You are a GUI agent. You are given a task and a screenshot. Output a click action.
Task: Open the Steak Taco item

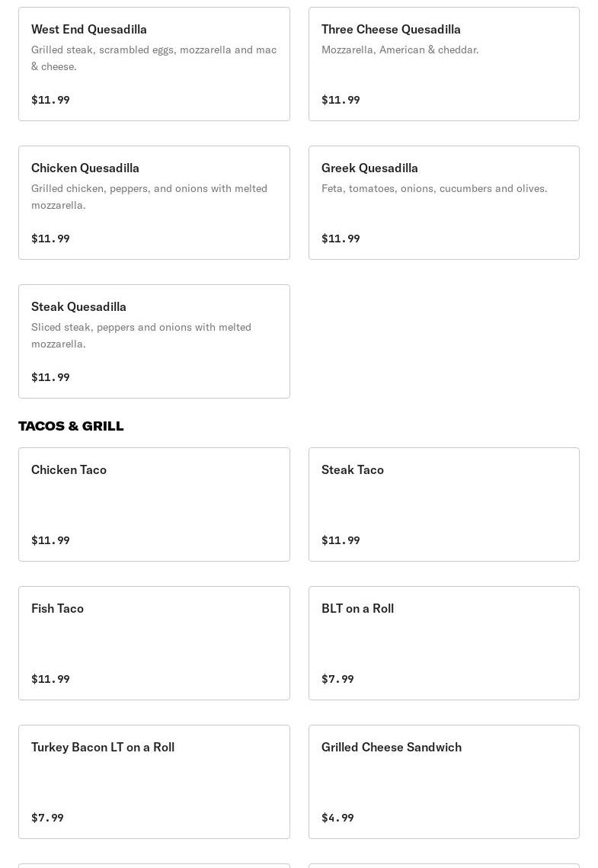point(443,504)
